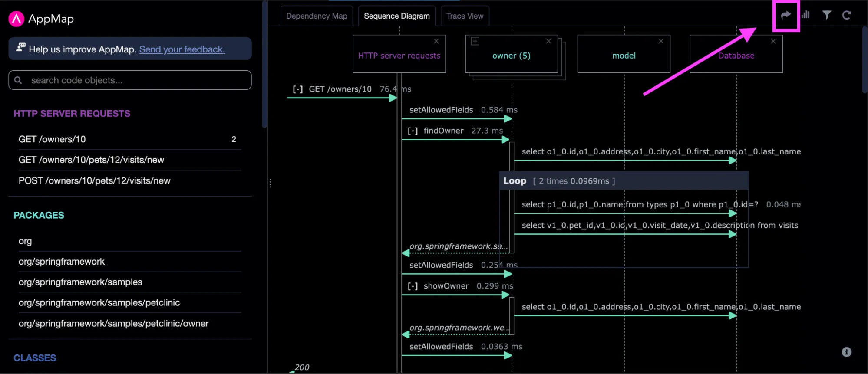Click the owner (5) actor label
The image size is (868, 374).
coord(511,56)
